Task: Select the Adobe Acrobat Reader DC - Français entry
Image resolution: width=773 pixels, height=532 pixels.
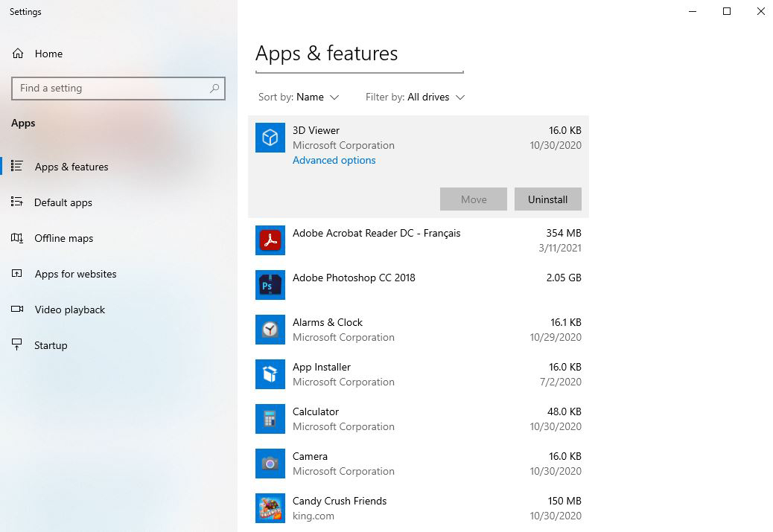Action: 418,240
